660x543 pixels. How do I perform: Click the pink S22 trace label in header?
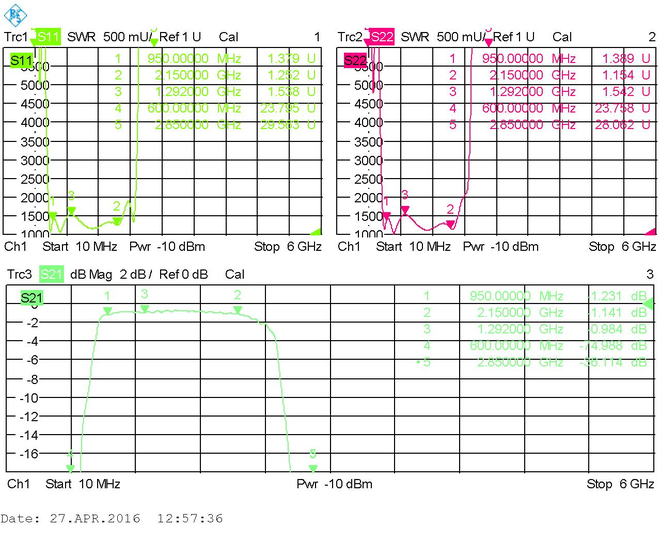(x=381, y=37)
